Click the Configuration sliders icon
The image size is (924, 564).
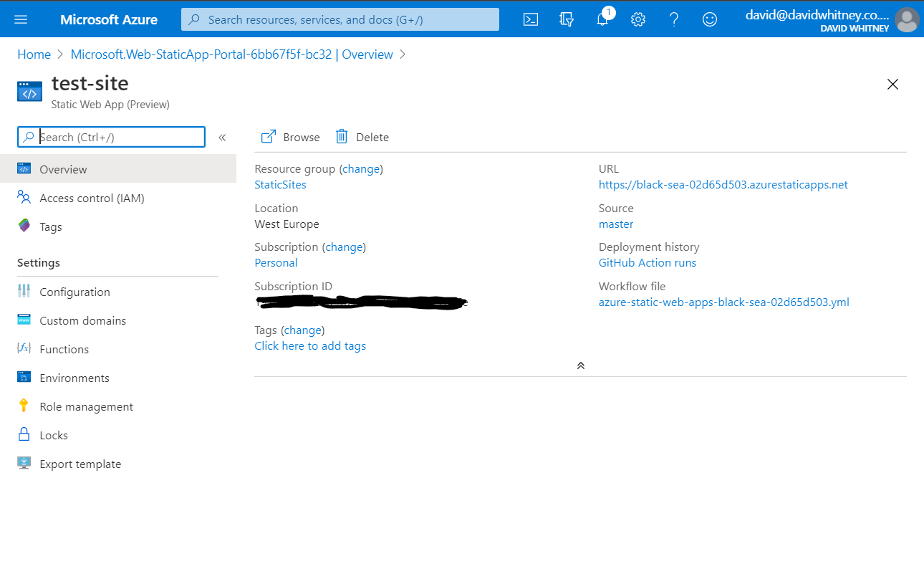pos(24,292)
